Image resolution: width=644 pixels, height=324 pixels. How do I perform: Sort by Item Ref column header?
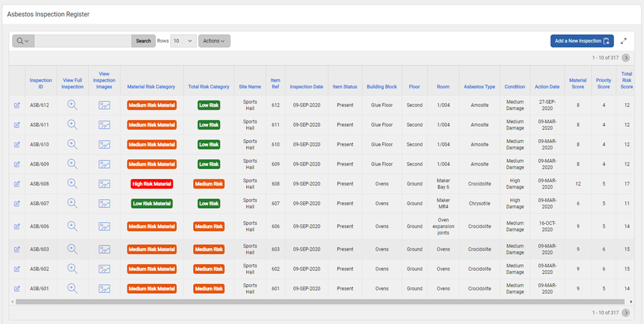275,83
